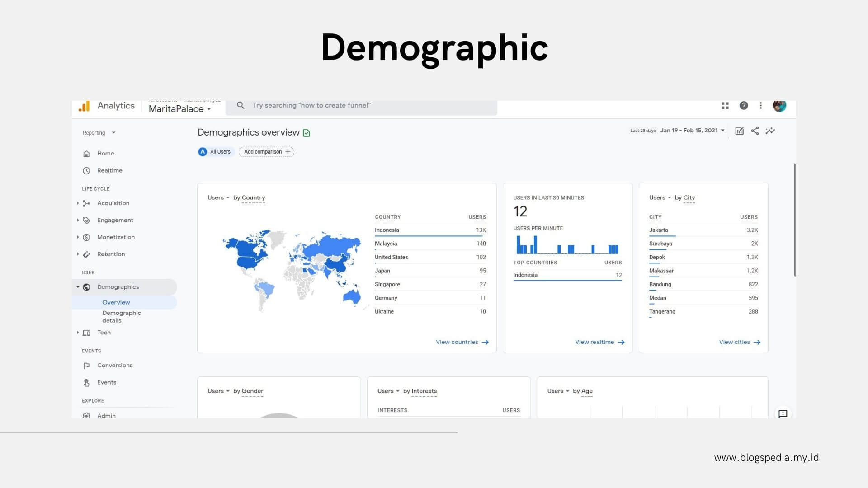868x488 pixels.
Task: Open the vertical three-dot menu
Action: click(x=761, y=106)
